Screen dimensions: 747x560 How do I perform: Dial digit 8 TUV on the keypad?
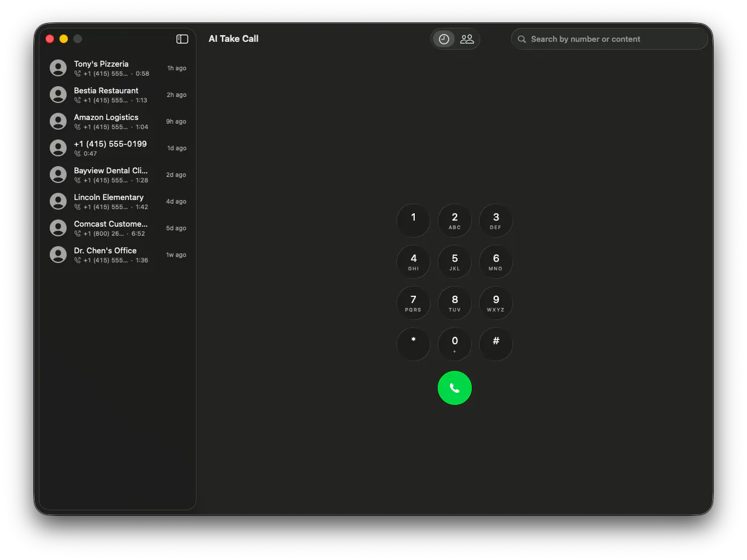coord(455,303)
